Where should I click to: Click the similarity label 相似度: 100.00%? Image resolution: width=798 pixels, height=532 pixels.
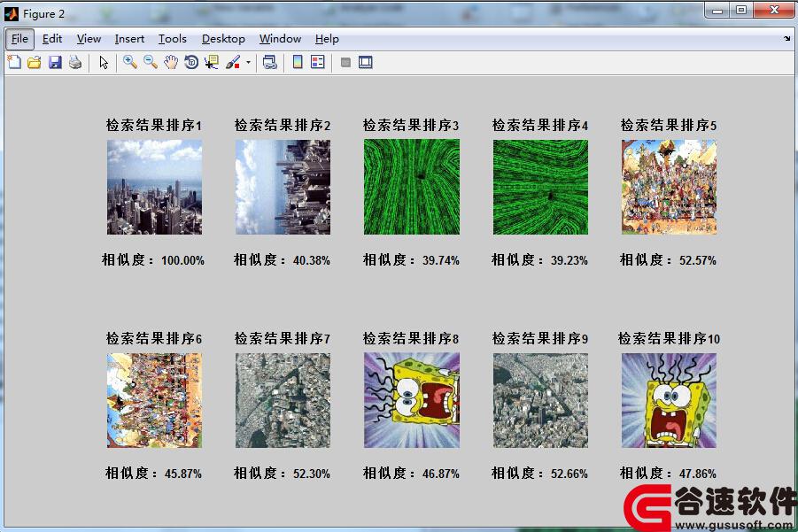pyautogui.click(x=153, y=260)
